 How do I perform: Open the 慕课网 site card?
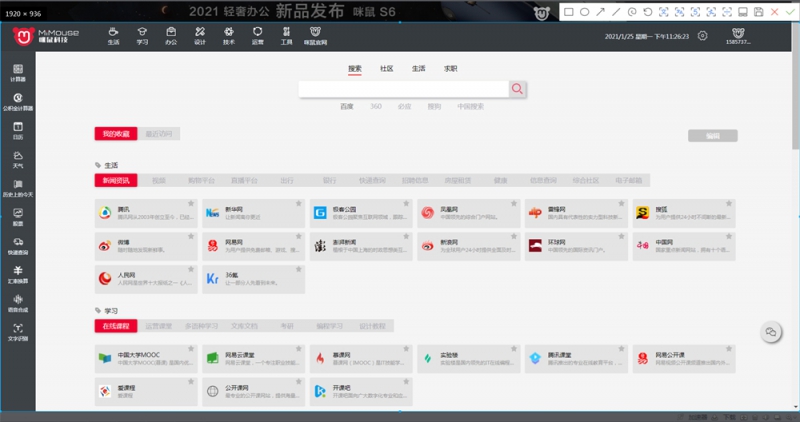coord(361,359)
